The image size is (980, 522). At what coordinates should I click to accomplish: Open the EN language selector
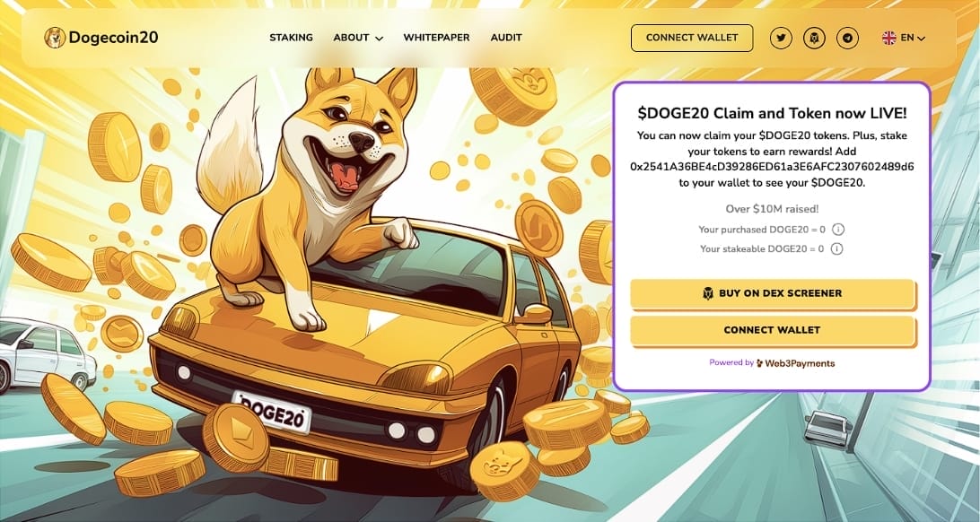(x=904, y=38)
